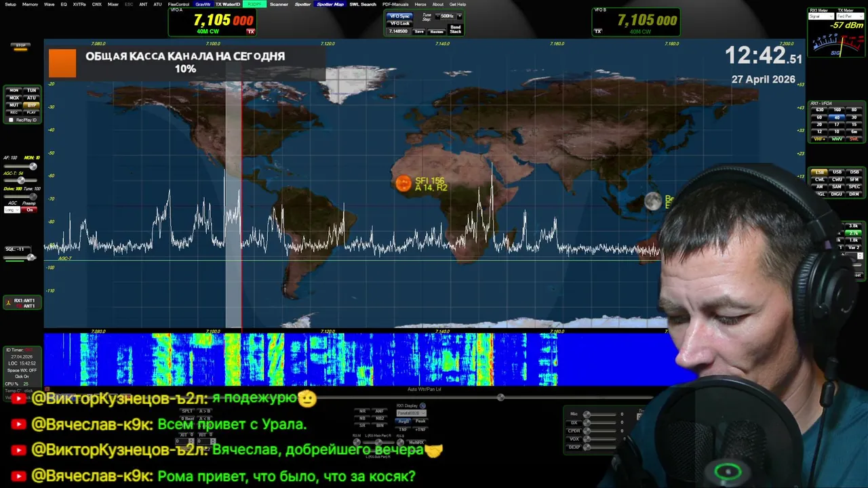Image resolution: width=868 pixels, height=488 pixels.
Task: Open the Memory menu
Action: [x=30, y=4]
